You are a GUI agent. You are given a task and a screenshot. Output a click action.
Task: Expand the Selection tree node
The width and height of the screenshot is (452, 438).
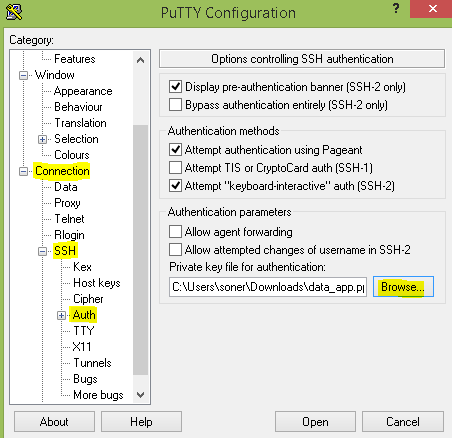click(42, 139)
